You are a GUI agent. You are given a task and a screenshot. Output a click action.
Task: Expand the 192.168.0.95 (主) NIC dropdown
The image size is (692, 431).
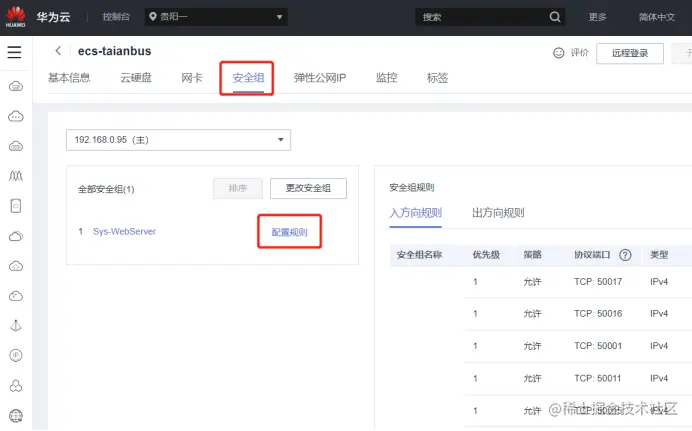[178, 140]
